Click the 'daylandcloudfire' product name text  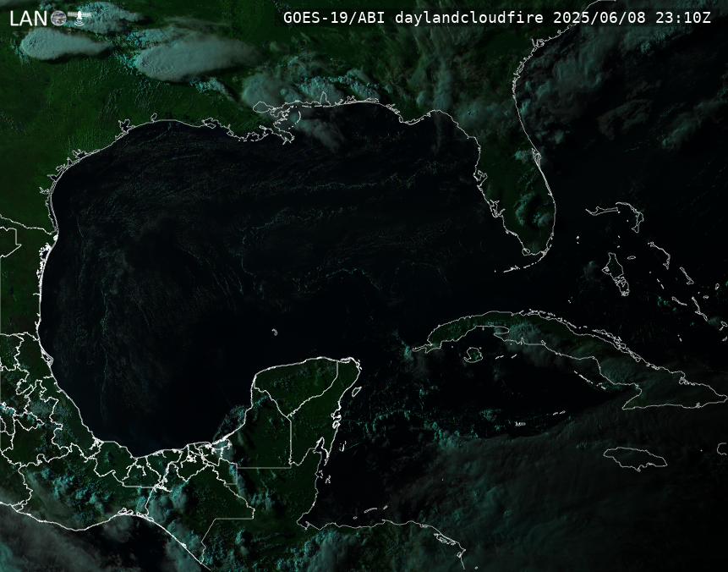click(469, 18)
